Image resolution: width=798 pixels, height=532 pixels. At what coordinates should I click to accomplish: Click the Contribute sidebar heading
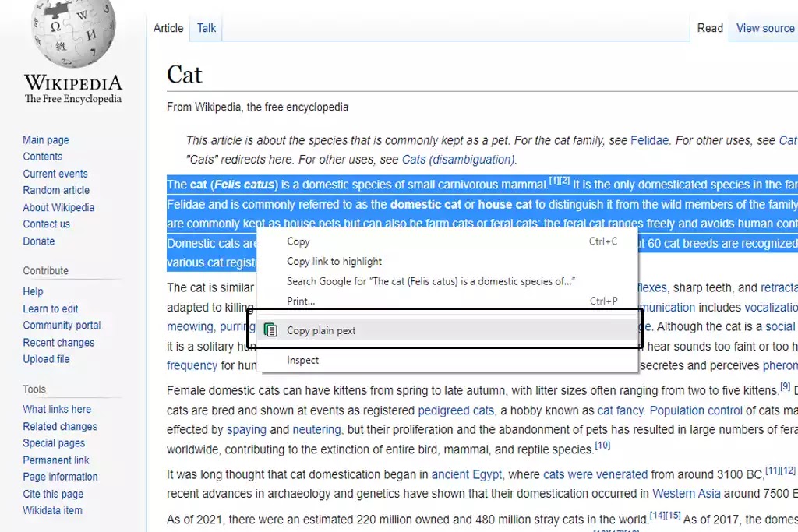46,270
